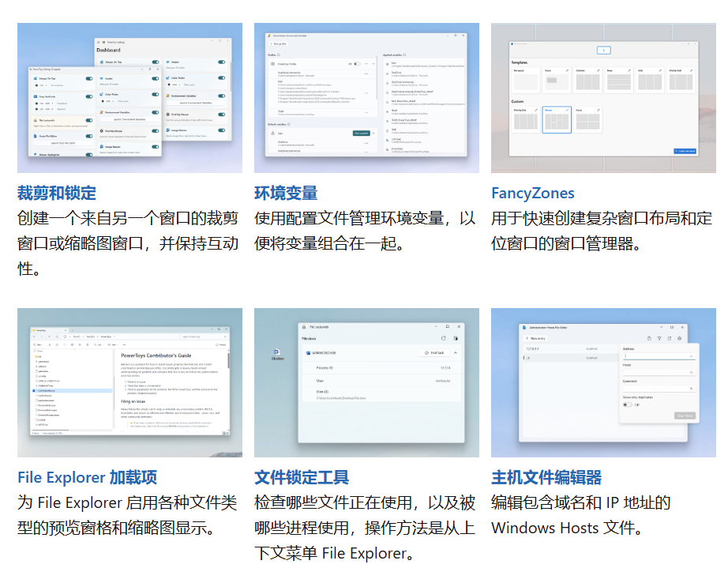This screenshot has width=728, height=568.
Task: Open the 环境变量 link
Action: [286, 194]
